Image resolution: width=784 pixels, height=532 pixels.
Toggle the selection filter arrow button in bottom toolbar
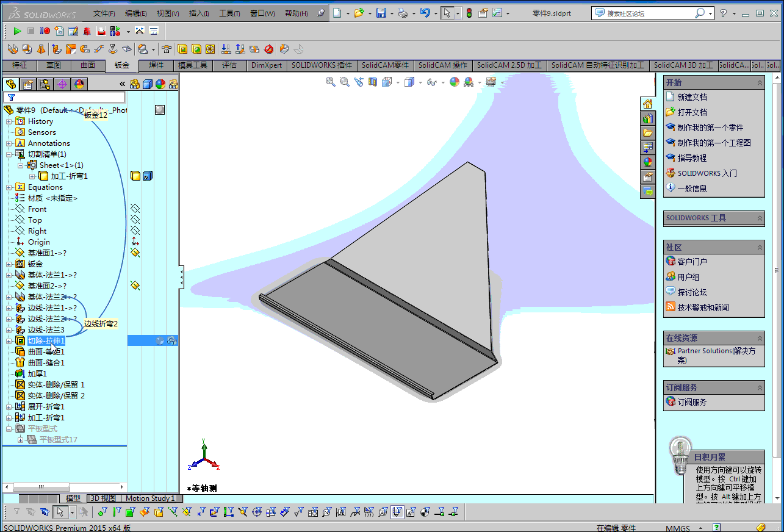pos(59,511)
